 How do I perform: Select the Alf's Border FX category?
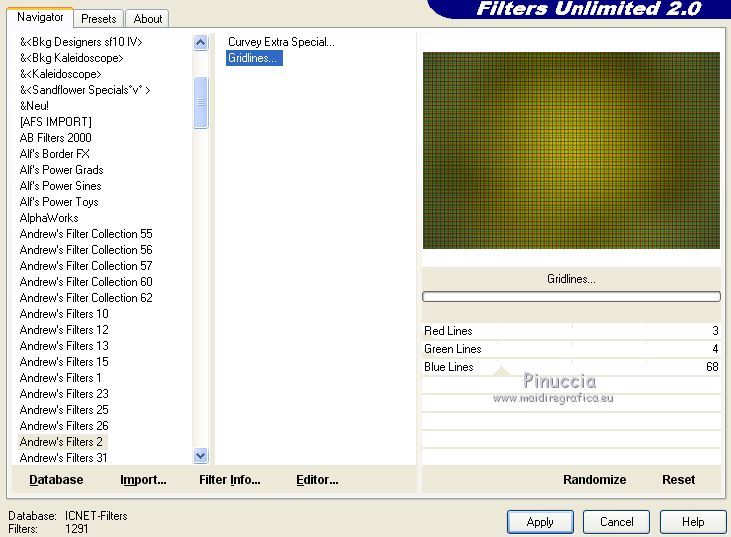[55, 154]
